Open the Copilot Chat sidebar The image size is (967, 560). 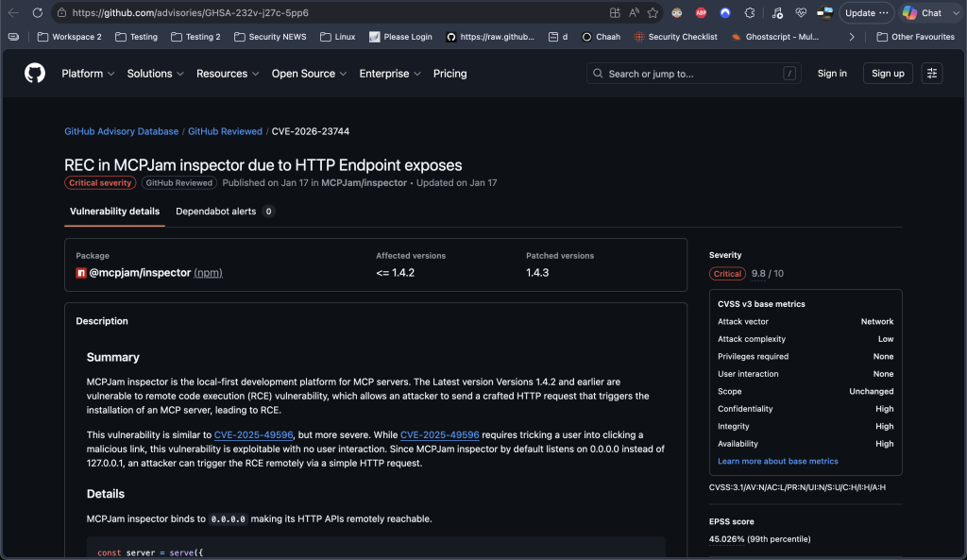922,12
